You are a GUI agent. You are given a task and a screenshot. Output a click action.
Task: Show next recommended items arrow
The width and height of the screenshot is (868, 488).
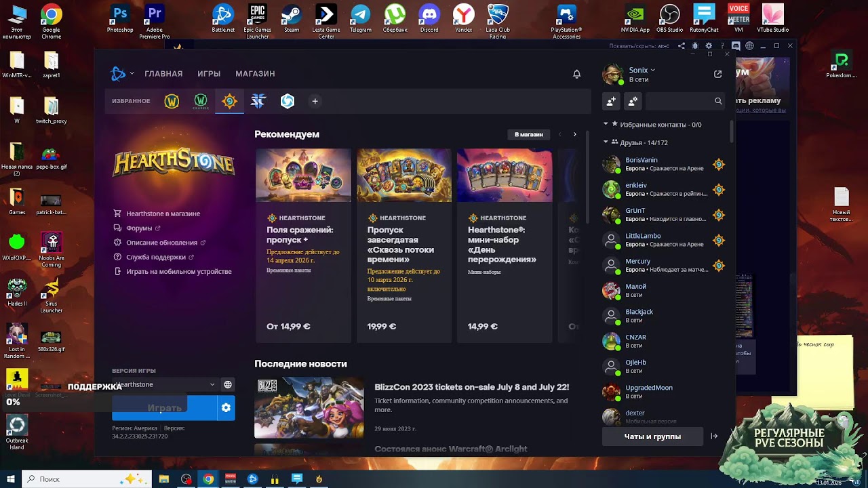[x=575, y=134]
